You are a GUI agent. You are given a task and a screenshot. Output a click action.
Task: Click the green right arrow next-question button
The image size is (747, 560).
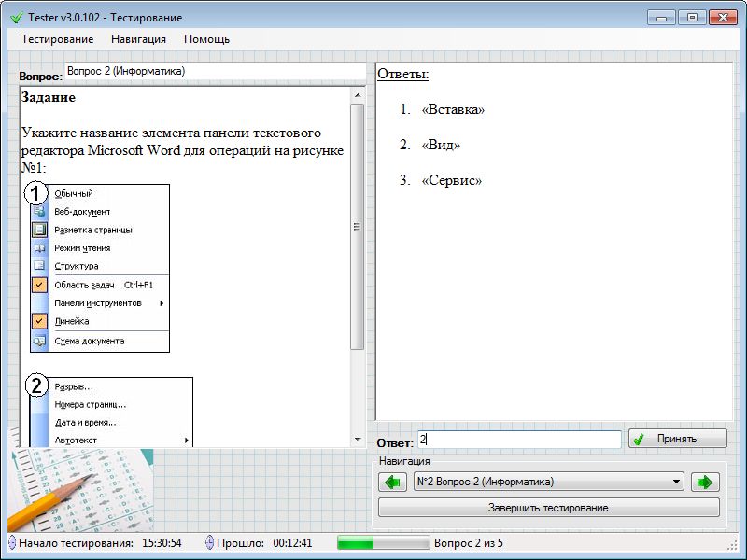(705, 482)
